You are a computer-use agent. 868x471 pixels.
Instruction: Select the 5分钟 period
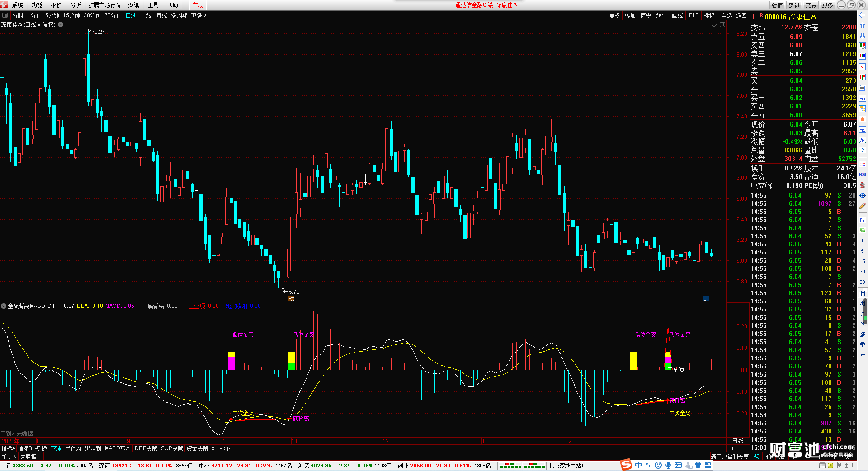[x=52, y=15]
